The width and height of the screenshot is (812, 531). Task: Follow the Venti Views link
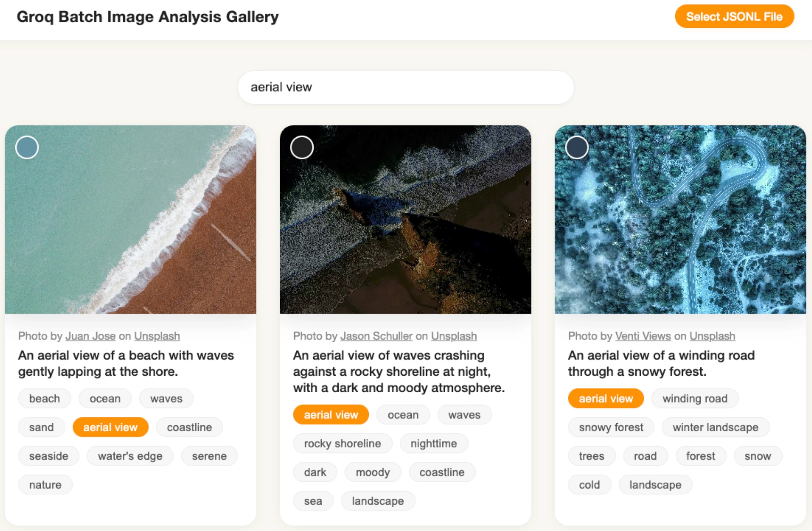(643, 336)
